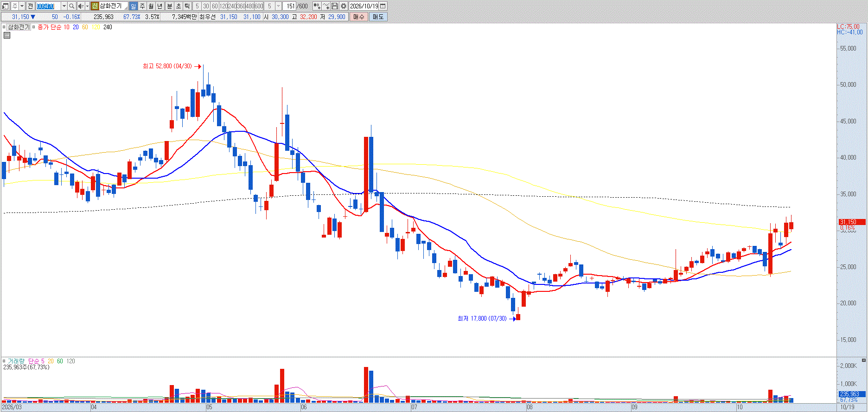Image resolution: width=868 pixels, height=412 pixels.
Task: Select the 60 interval preset
Action: point(215,6)
